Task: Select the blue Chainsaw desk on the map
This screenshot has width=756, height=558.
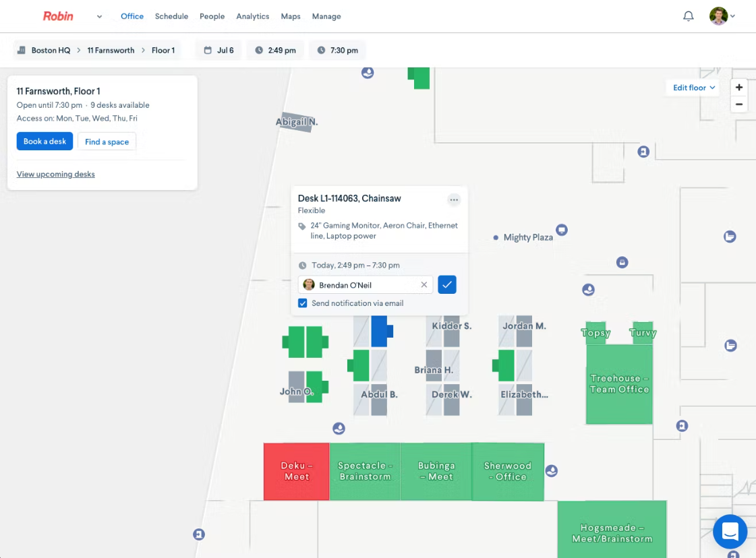Action: click(380, 331)
